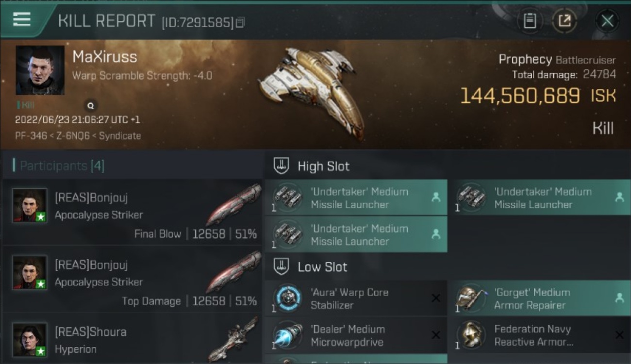Select the 'Dealer' Medium Microwarpdrive icon
The image size is (631, 364).
click(x=287, y=335)
